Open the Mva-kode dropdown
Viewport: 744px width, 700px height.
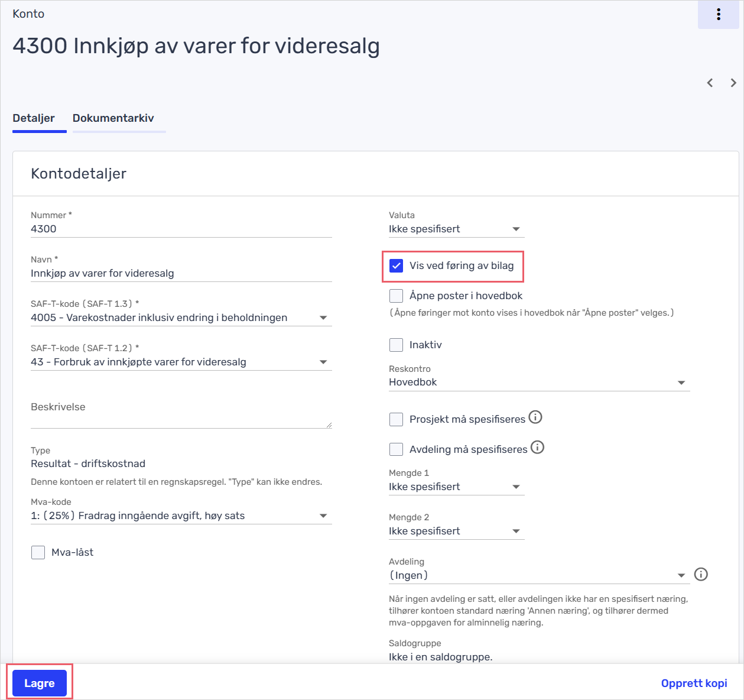coord(181,516)
